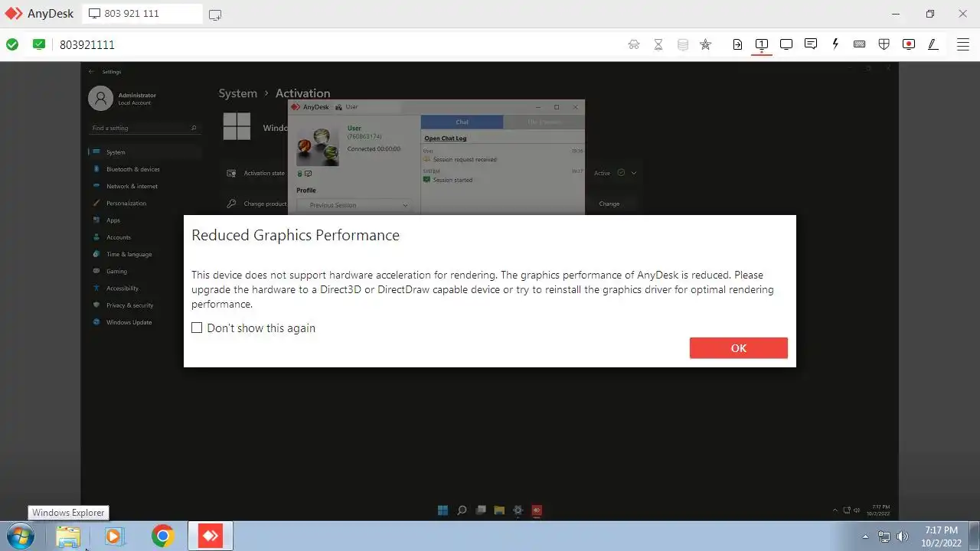Screen dimensions: 980x551
Task: Click the Find a setting search box
Action: [x=144, y=128]
